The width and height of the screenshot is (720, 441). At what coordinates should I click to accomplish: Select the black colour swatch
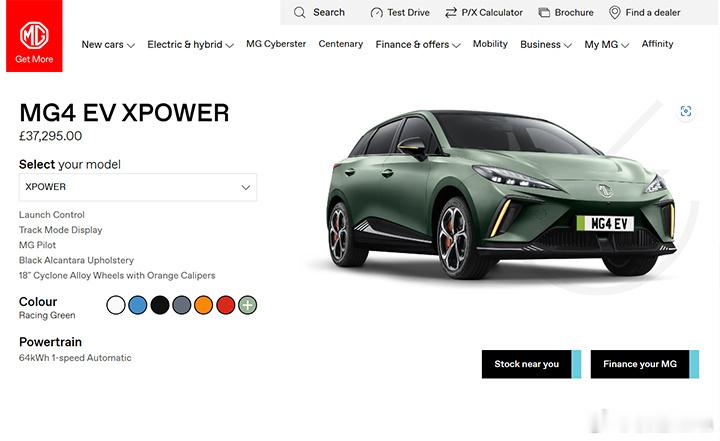(x=160, y=305)
